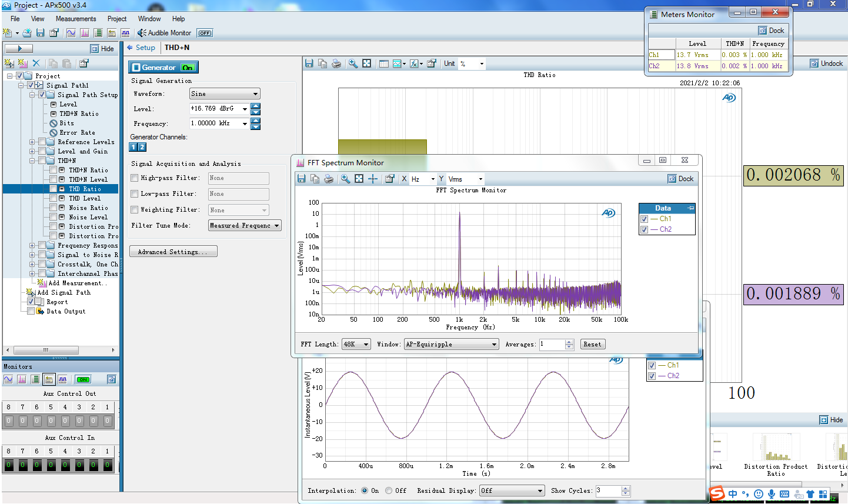Image resolution: width=848 pixels, height=504 pixels.
Task: Click the Setup back link
Action: pos(141,48)
